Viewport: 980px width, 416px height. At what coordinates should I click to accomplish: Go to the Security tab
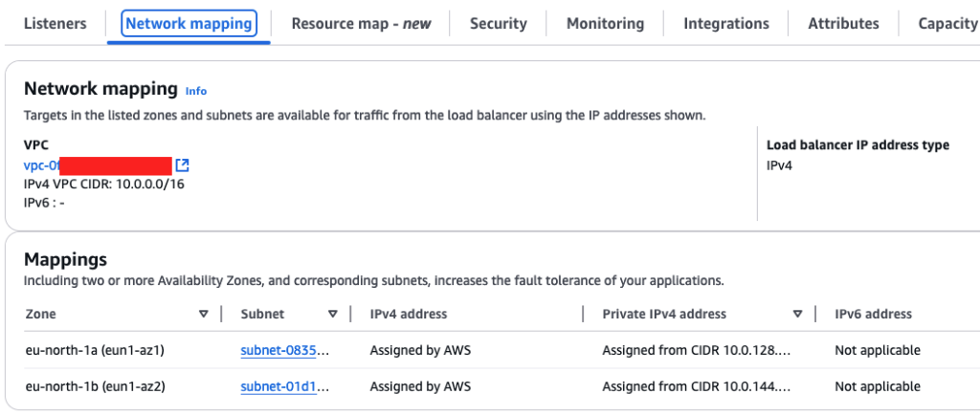[498, 24]
